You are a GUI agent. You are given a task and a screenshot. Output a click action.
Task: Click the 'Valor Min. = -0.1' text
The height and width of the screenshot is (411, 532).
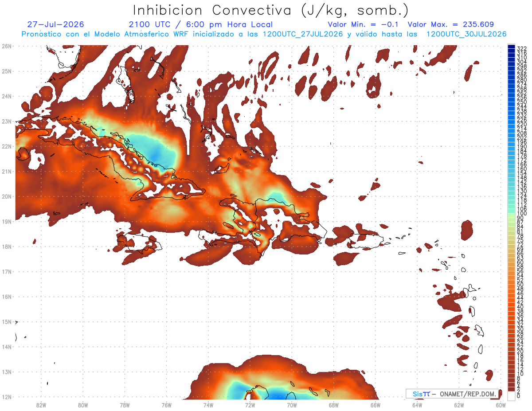[x=363, y=25]
